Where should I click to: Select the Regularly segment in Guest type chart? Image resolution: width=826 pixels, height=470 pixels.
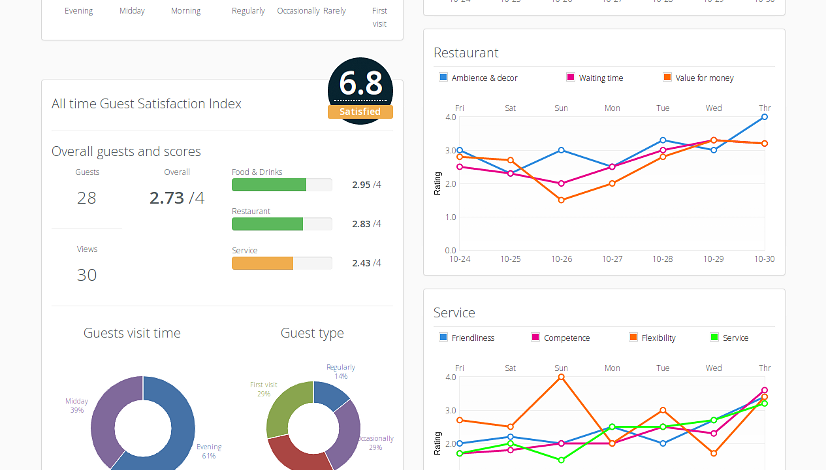point(332,393)
